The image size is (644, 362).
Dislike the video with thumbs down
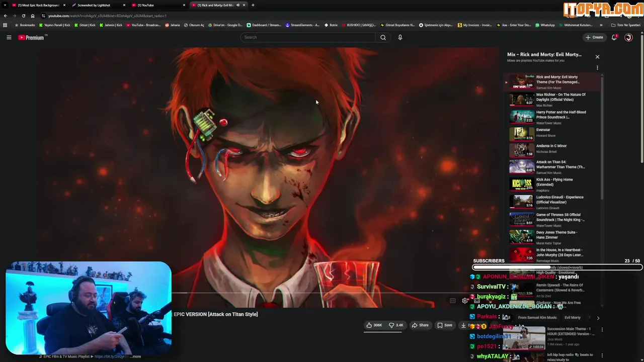pos(396,325)
